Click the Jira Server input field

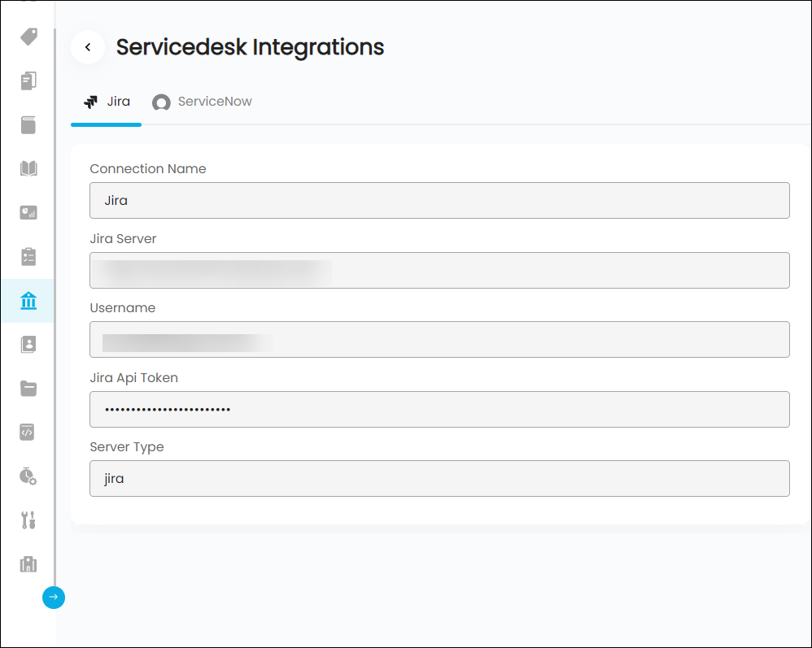[x=439, y=270]
